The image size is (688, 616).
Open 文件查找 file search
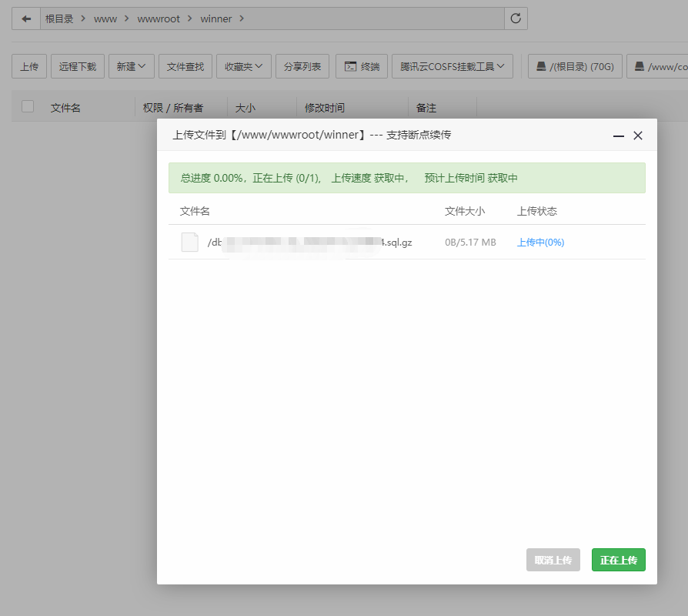pyautogui.click(x=185, y=67)
